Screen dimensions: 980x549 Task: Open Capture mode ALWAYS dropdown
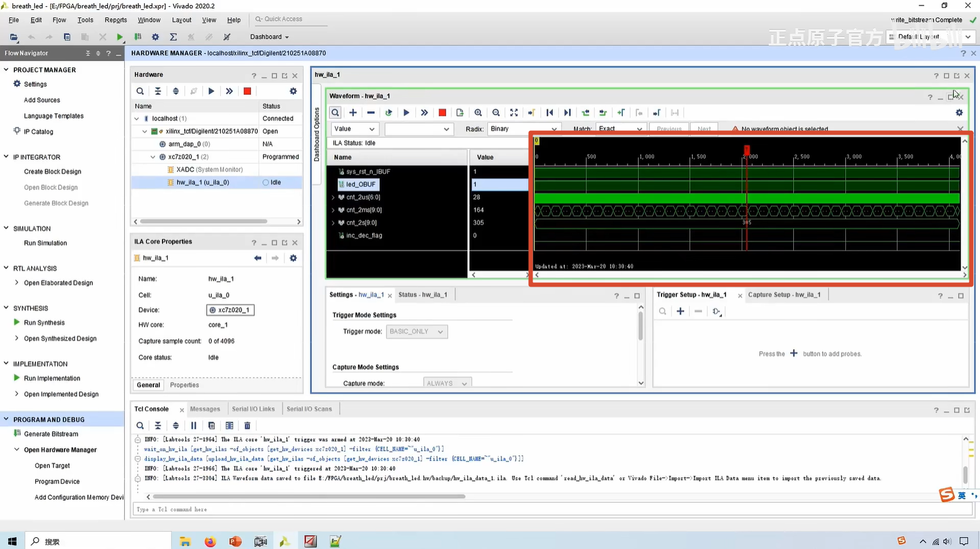point(447,383)
